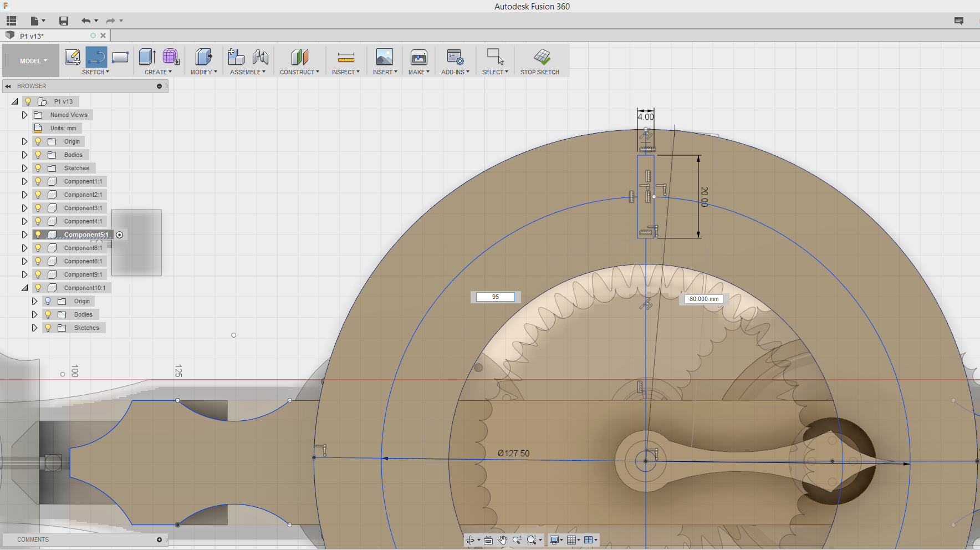Open the MODIFY menu
The height and width of the screenshot is (550, 980).
[x=203, y=72]
